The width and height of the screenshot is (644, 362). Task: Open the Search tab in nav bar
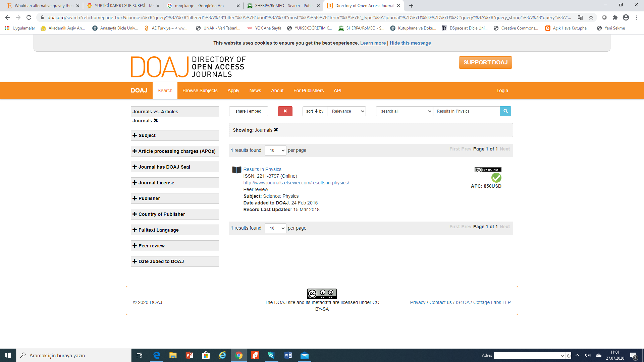[165, 90]
